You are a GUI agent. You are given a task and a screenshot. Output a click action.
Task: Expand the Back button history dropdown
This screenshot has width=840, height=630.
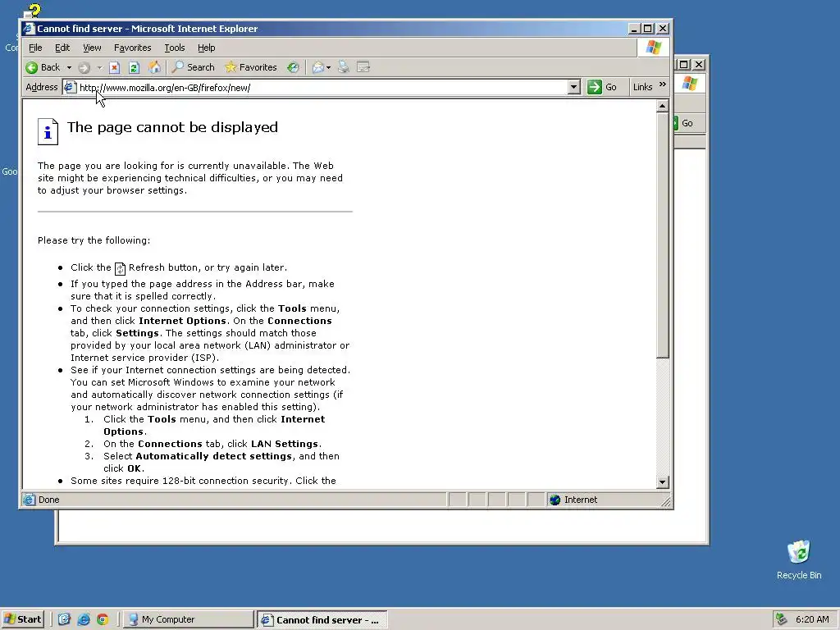pyautogui.click(x=69, y=67)
